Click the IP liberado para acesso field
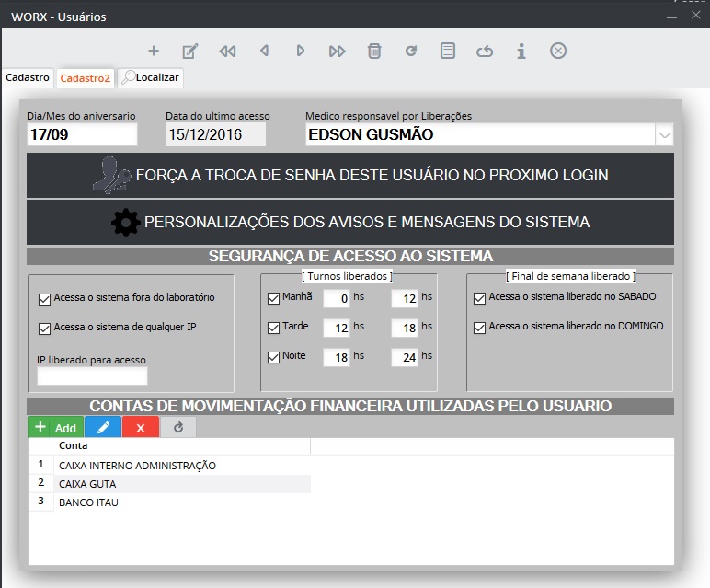The height and width of the screenshot is (588, 710). [92, 376]
